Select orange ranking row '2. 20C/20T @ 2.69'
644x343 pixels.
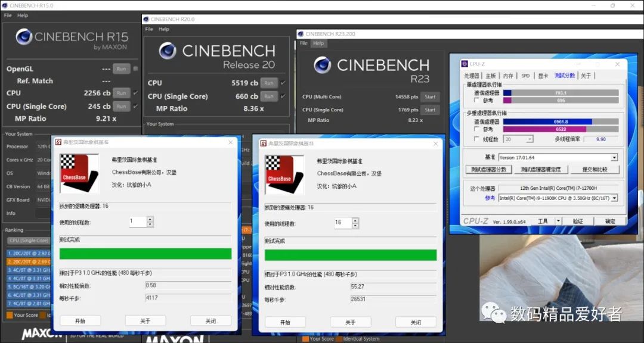click(x=29, y=261)
